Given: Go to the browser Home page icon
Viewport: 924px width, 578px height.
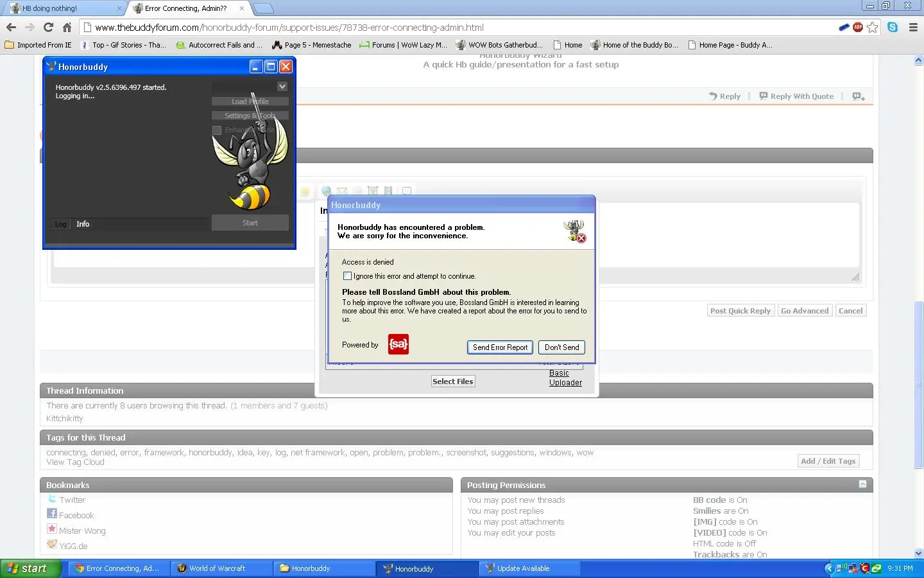Looking at the screenshot, I should 67,28.
